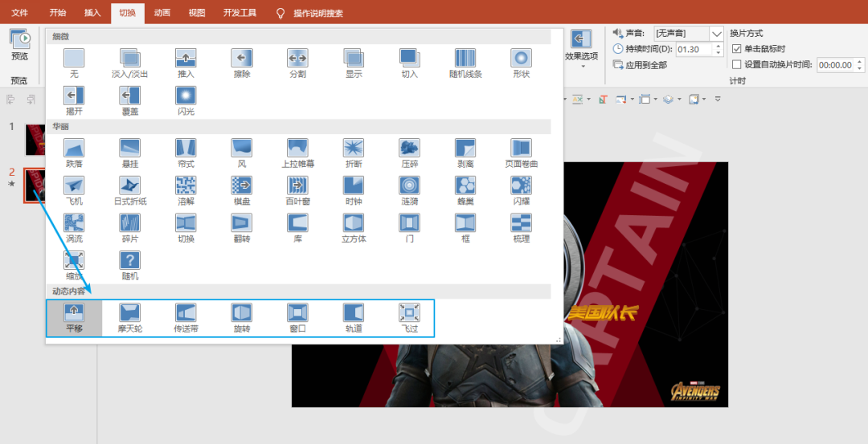The height and width of the screenshot is (444, 868).
Task: Apply the 揭开 uncover transition
Action: coord(74,100)
